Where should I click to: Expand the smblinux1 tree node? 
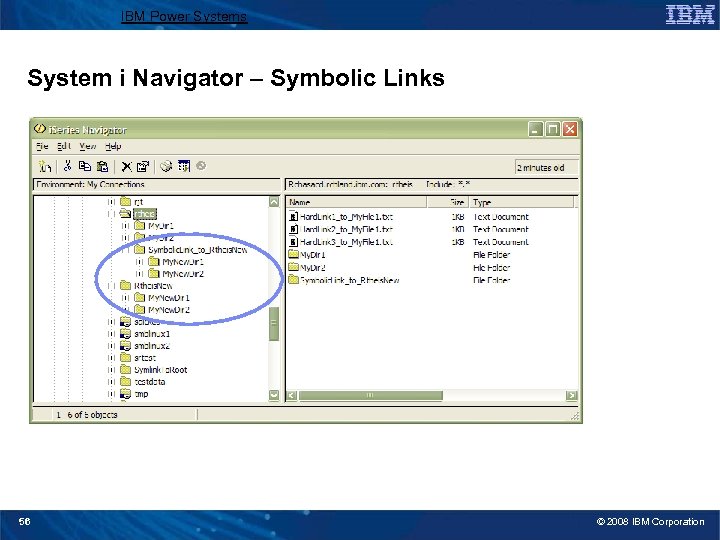click(x=111, y=334)
